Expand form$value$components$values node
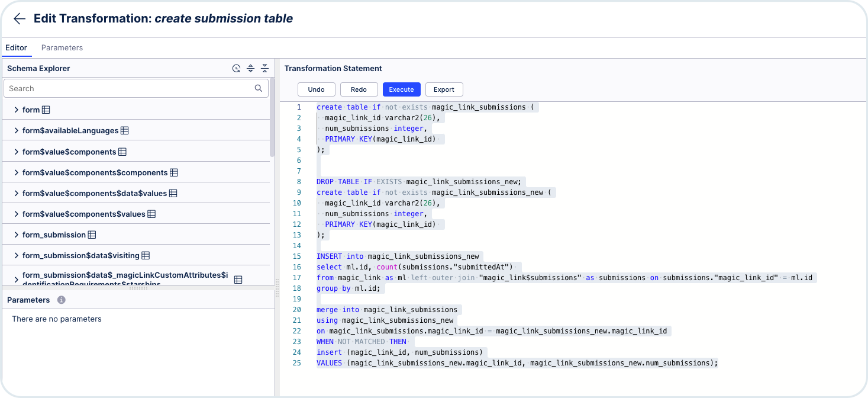Image resolution: width=868 pixels, height=398 pixels. pos(17,214)
